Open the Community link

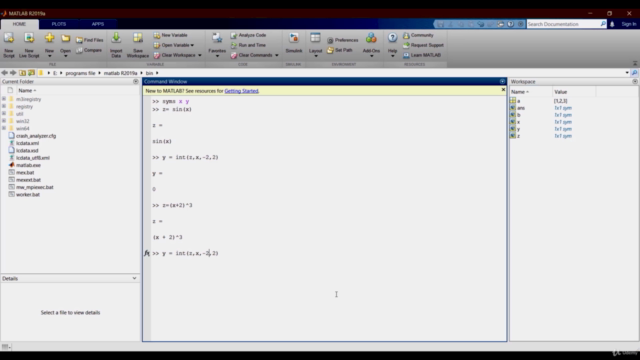point(418,35)
